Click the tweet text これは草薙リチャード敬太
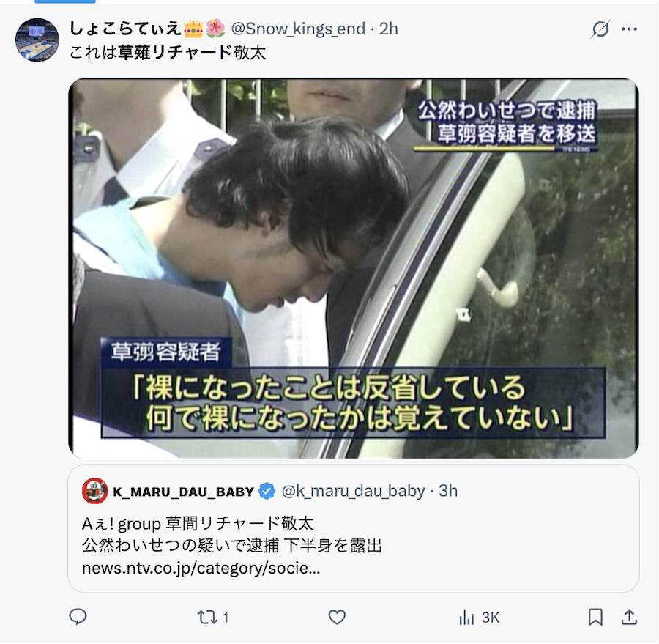The width and height of the screenshot is (659, 644). point(168,53)
